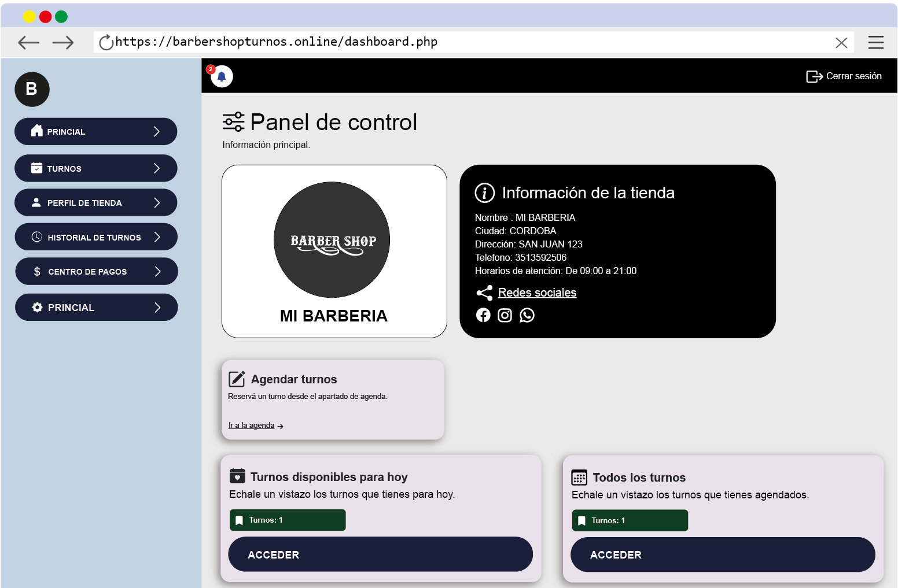Open Historial de Turnos menu item

94,237
